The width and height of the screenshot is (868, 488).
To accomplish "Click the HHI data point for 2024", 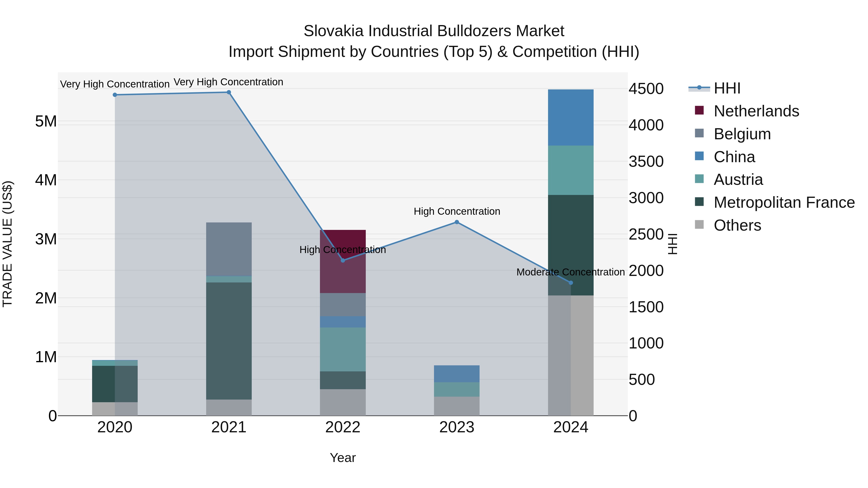I will pyautogui.click(x=571, y=283).
